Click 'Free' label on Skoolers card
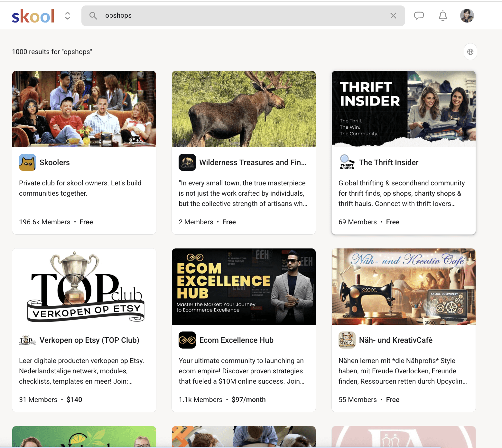Image resolution: width=502 pixels, height=448 pixels. [x=86, y=222]
